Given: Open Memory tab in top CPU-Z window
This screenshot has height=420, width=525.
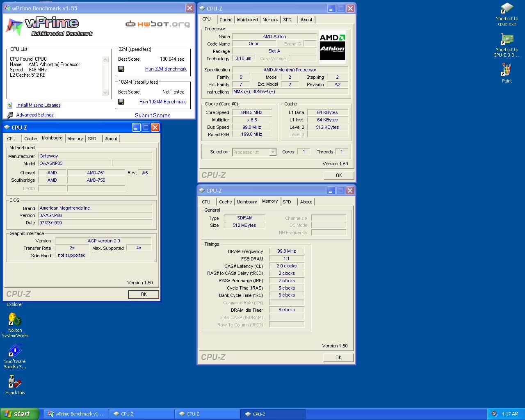Looking at the screenshot, I should [270, 20].
